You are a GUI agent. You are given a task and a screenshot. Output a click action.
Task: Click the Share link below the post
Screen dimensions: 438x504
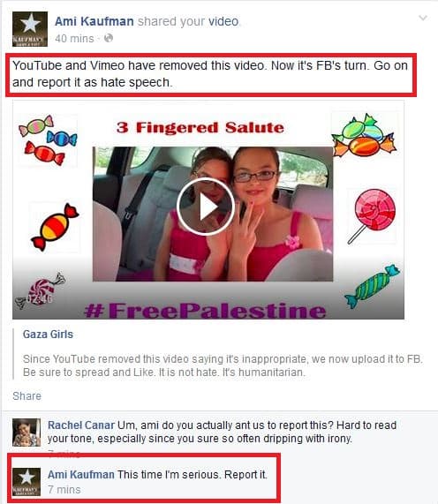(27, 396)
